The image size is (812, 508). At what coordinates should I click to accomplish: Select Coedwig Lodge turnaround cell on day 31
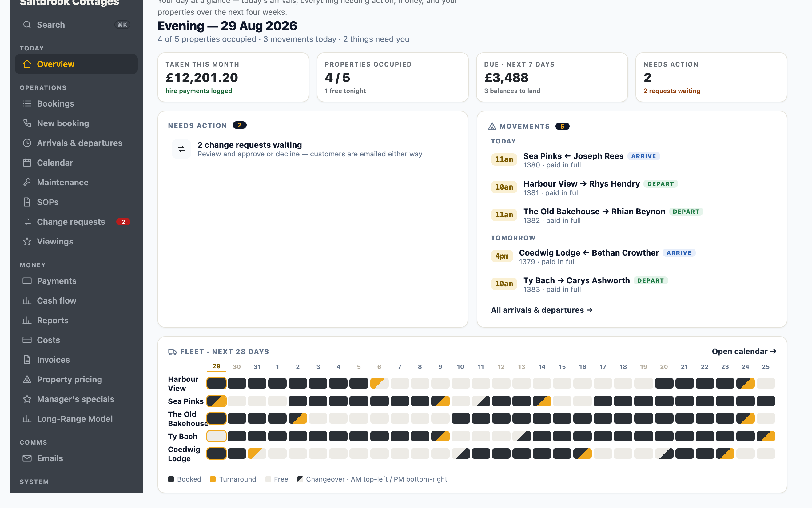[257, 454]
